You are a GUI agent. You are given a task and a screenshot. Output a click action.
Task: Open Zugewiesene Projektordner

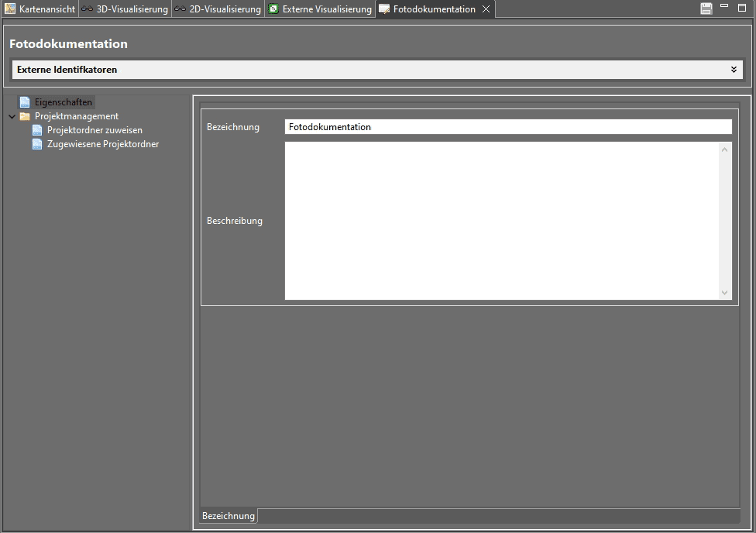[103, 144]
